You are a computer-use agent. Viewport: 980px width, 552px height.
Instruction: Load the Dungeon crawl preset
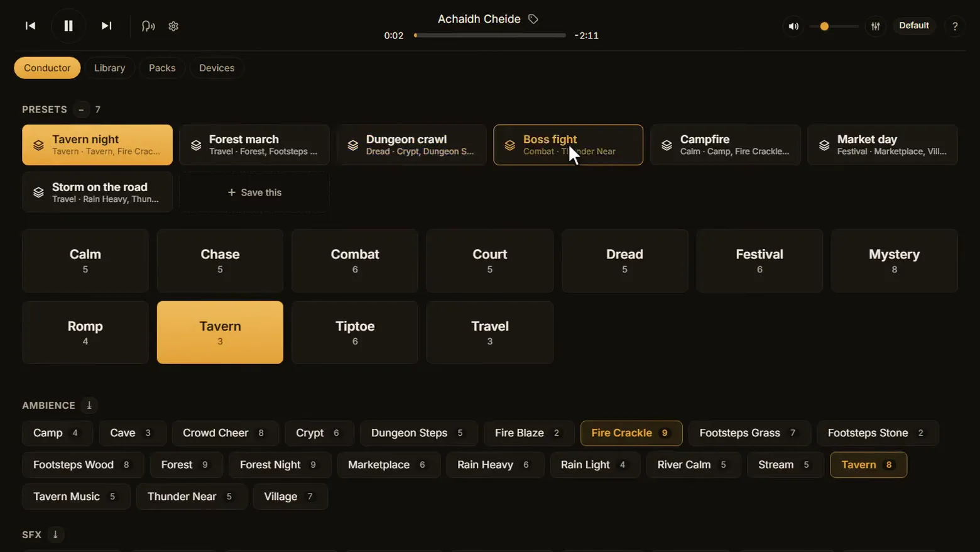tap(411, 145)
